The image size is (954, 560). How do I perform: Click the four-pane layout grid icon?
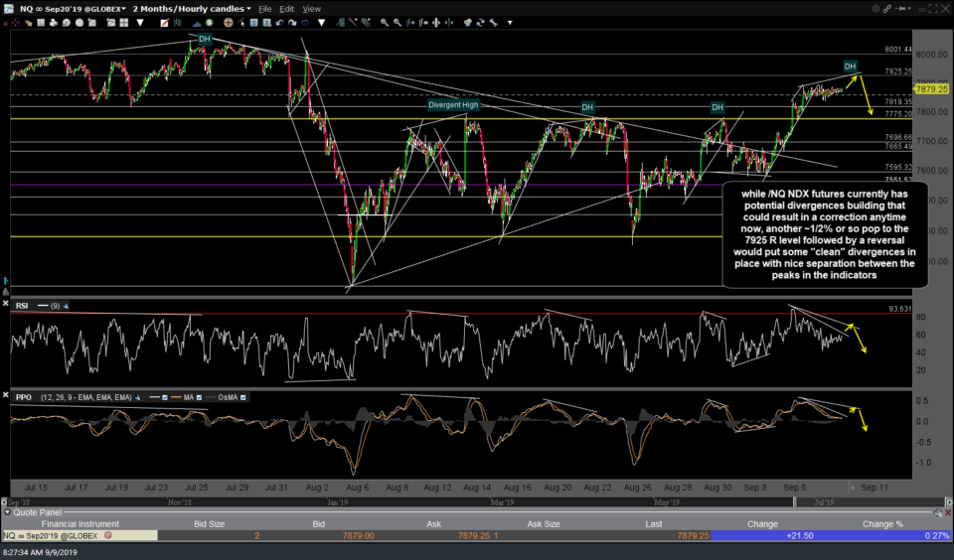coord(123,23)
